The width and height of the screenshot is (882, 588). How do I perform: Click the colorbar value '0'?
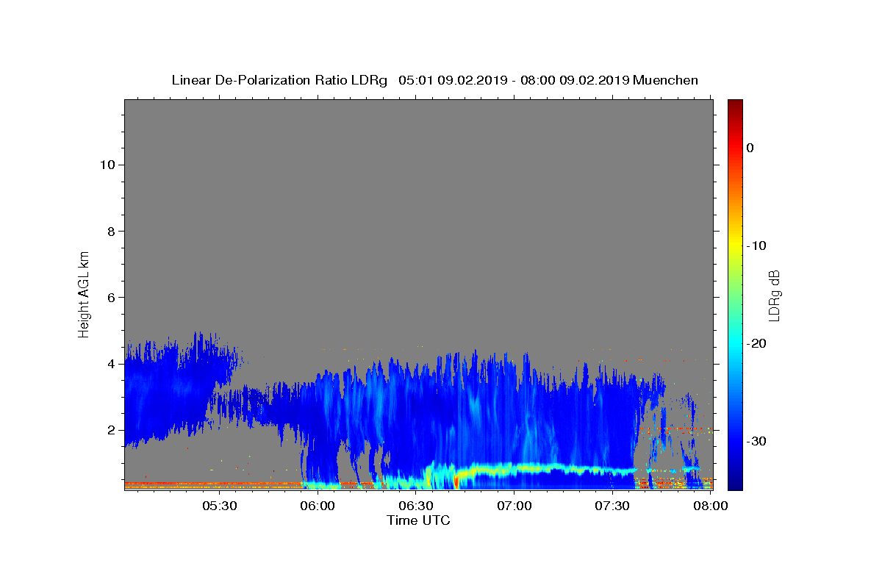click(x=750, y=148)
